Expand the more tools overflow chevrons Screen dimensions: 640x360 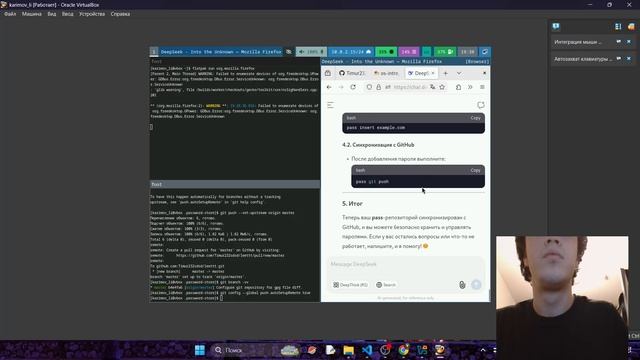pos(470,87)
